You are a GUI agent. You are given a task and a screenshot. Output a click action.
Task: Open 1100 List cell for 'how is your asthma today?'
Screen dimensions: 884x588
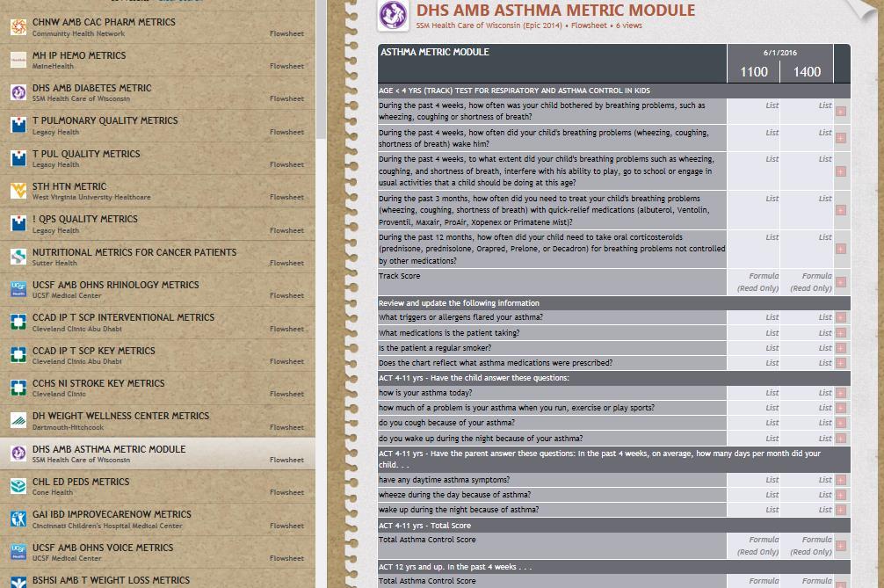point(754,393)
